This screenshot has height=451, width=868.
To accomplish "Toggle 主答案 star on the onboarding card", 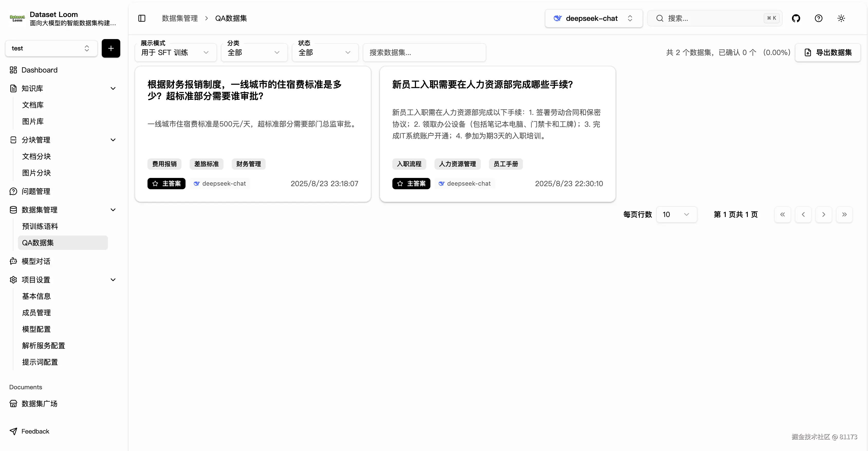I will 411,183.
